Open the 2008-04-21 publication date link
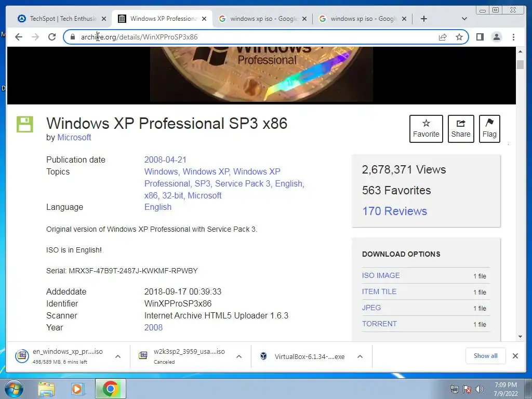 click(x=165, y=160)
